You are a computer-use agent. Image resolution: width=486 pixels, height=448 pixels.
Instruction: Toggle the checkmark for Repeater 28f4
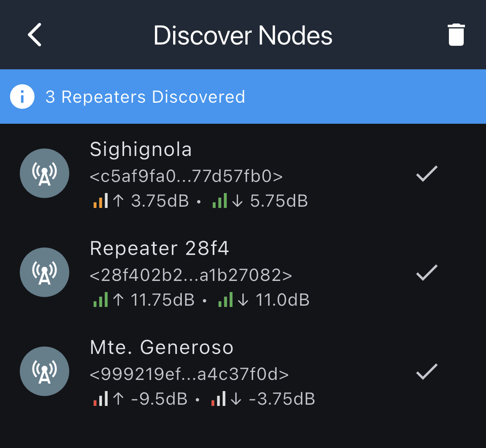427,273
